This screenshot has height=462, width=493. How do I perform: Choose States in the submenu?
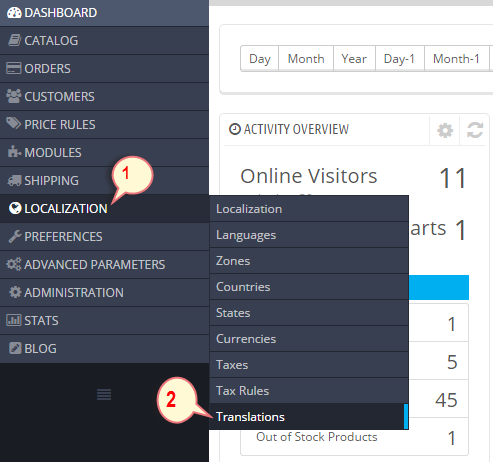(x=309, y=313)
